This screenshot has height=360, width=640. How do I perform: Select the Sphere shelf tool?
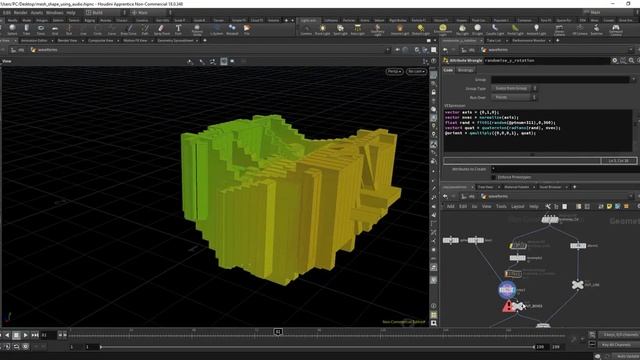(12, 29)
